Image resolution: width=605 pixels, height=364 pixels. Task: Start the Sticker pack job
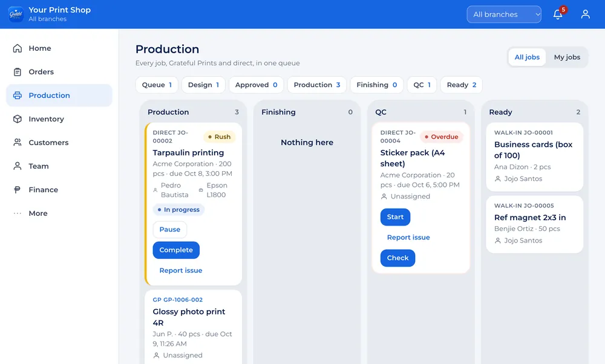395,217
